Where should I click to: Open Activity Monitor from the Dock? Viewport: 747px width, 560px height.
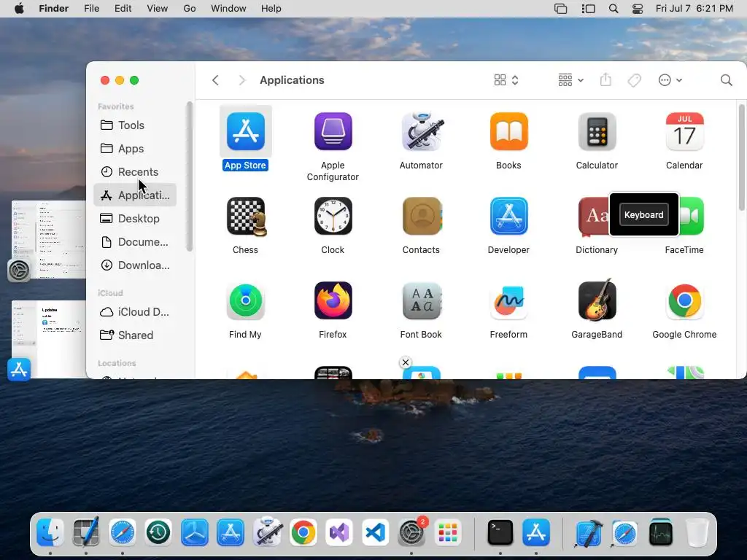pos(661,532)
